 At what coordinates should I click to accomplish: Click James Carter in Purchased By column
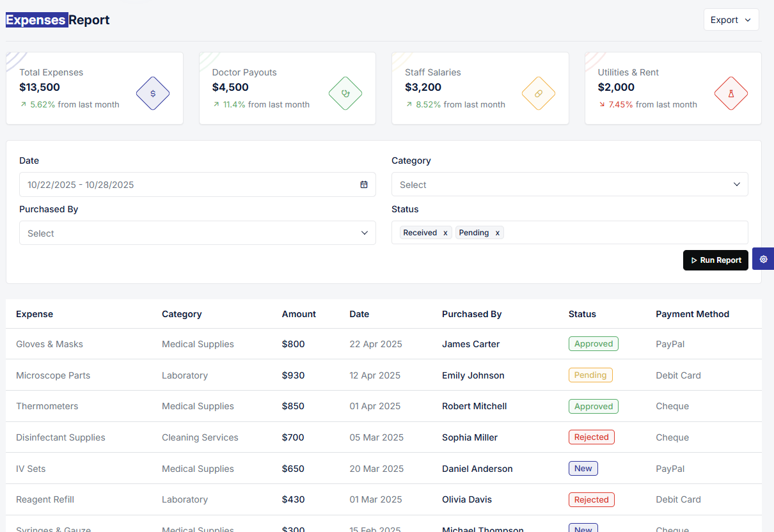coord(471,344)
